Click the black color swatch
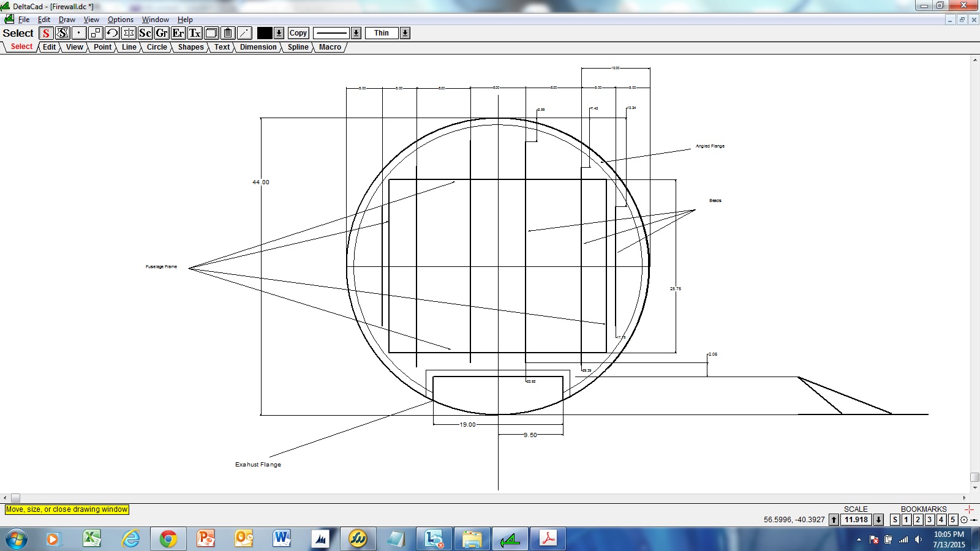The width and height of the screenshot is (980, 551). click(x=265, y=33)
